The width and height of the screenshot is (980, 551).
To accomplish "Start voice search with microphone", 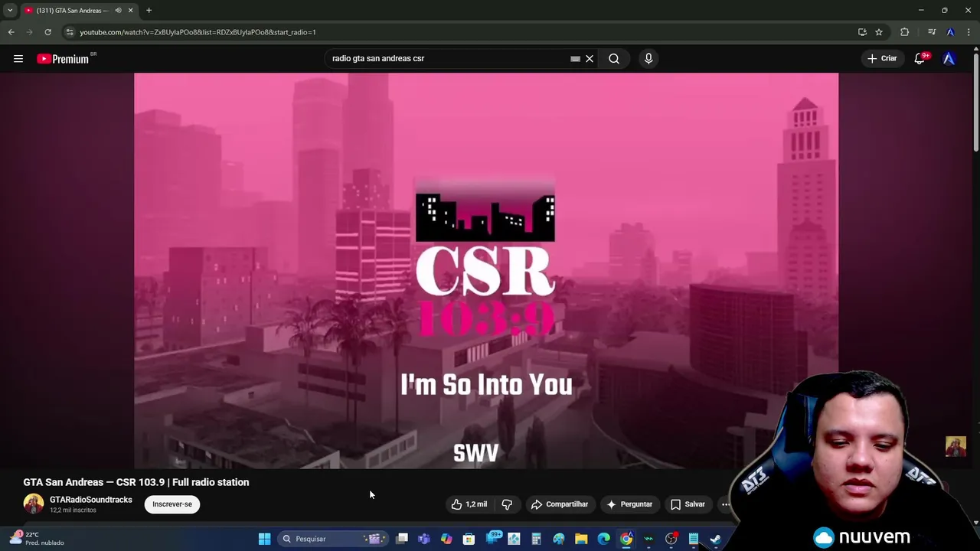I will [x=648, y=58].
